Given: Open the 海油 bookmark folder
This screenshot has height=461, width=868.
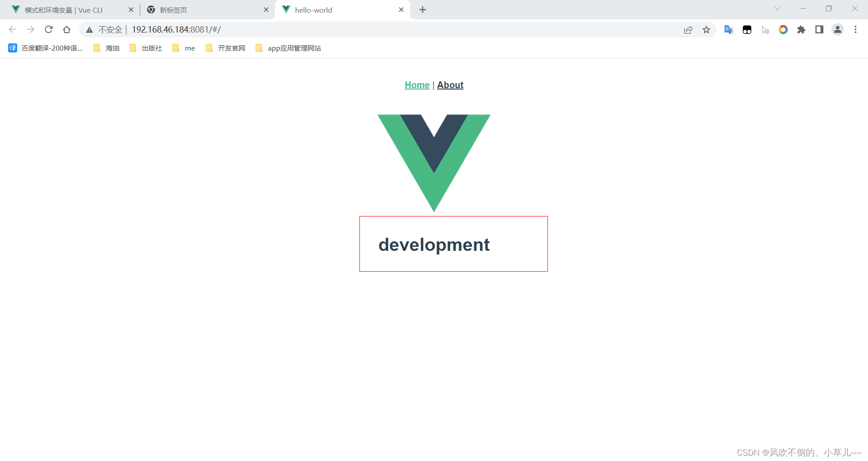Looking at the screenshot, I should click(x=106, y=48).
